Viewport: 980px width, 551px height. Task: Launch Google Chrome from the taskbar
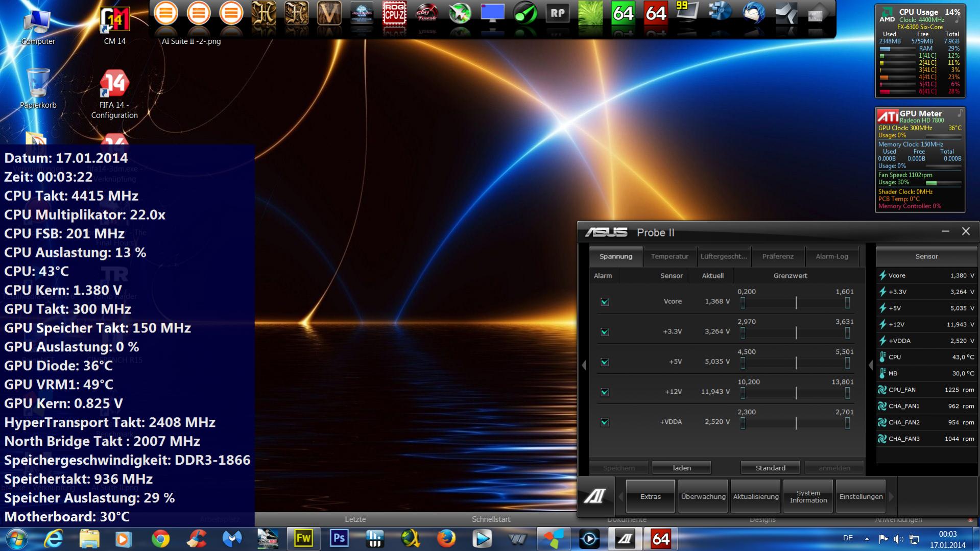(x=160, y=539)
